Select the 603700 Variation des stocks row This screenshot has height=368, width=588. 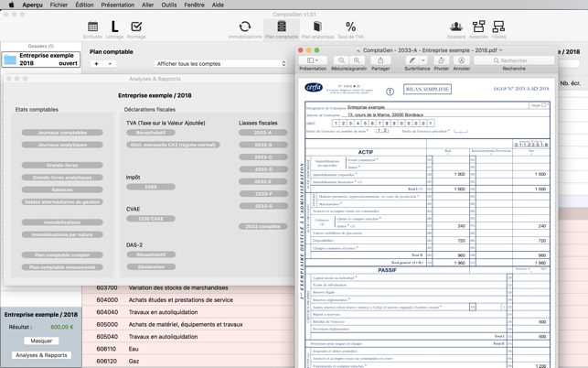coord(188,289)
